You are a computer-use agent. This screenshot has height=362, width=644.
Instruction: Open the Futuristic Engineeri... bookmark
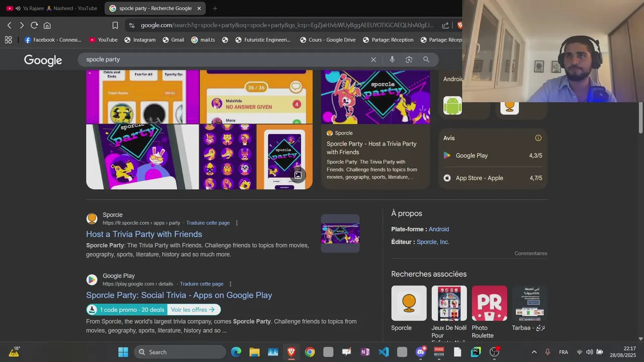point(263,40)
